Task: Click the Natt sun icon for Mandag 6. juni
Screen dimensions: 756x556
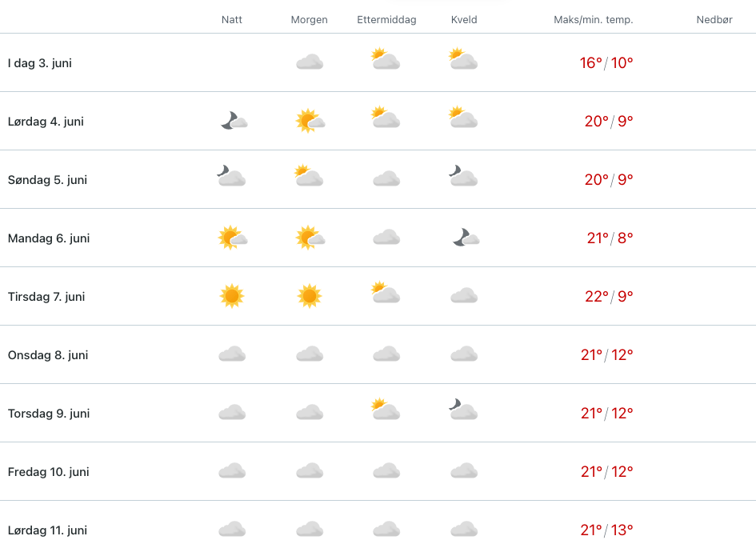Action: tap(232, 238)
